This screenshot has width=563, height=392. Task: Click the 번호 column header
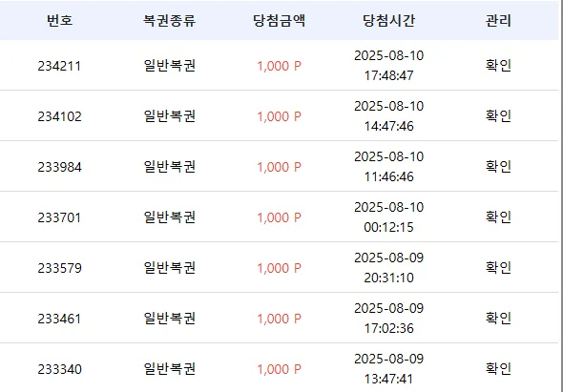[59, 20]
